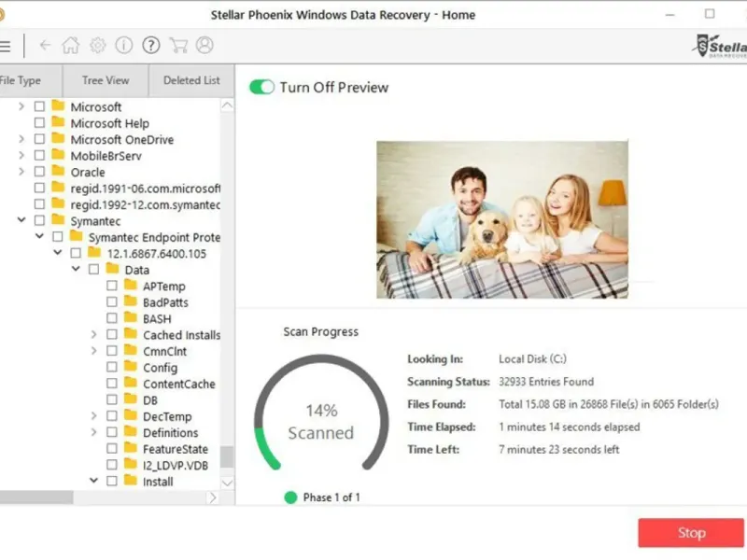This screenshot has width=747, height=560.
Task: Check the Definitions checkbox
Action: tap(112, 432)
